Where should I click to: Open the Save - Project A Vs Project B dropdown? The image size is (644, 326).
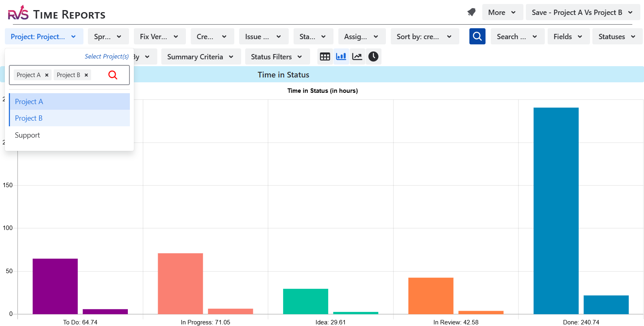point(583,13)
